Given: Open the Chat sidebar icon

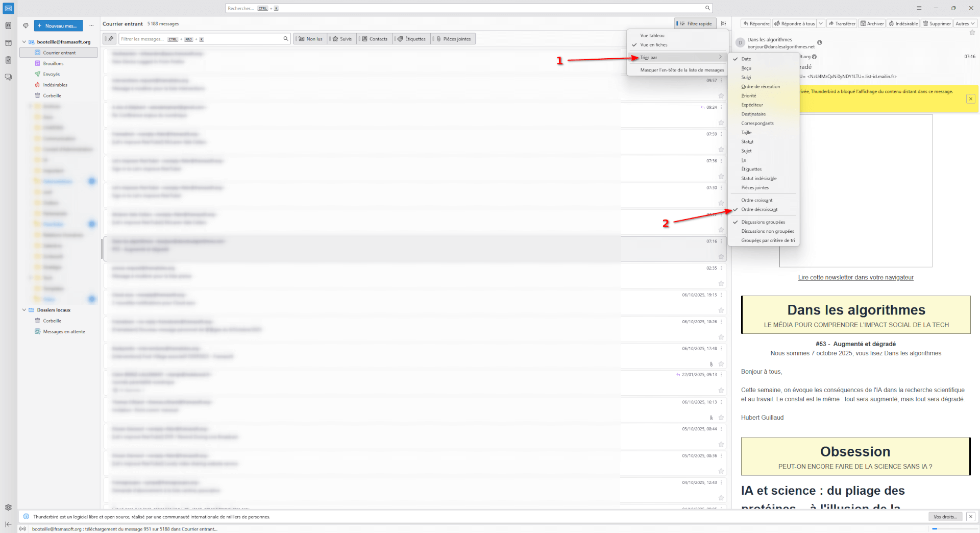Looking at the screenshot, I should (x=8, y=77).
